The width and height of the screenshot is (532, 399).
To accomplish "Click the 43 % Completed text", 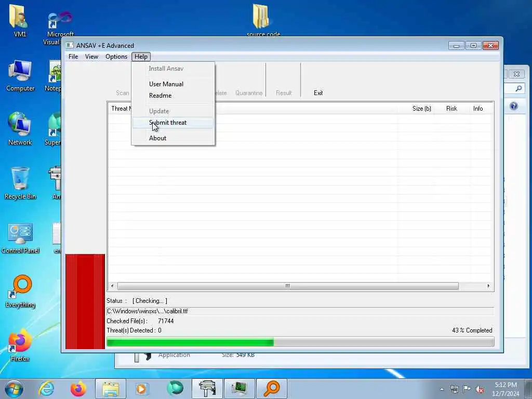I will point(472,330).
